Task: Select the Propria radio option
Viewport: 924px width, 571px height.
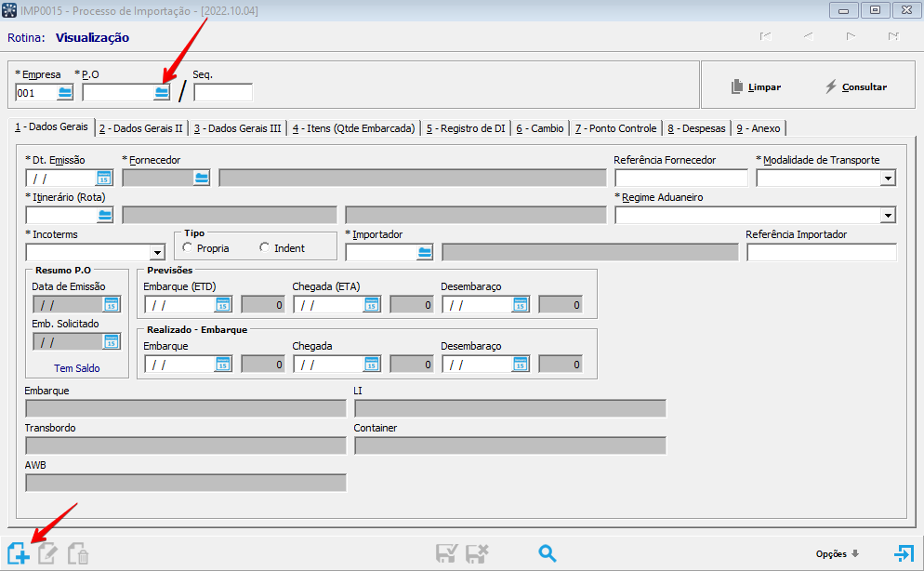Action: coord(188,247)
